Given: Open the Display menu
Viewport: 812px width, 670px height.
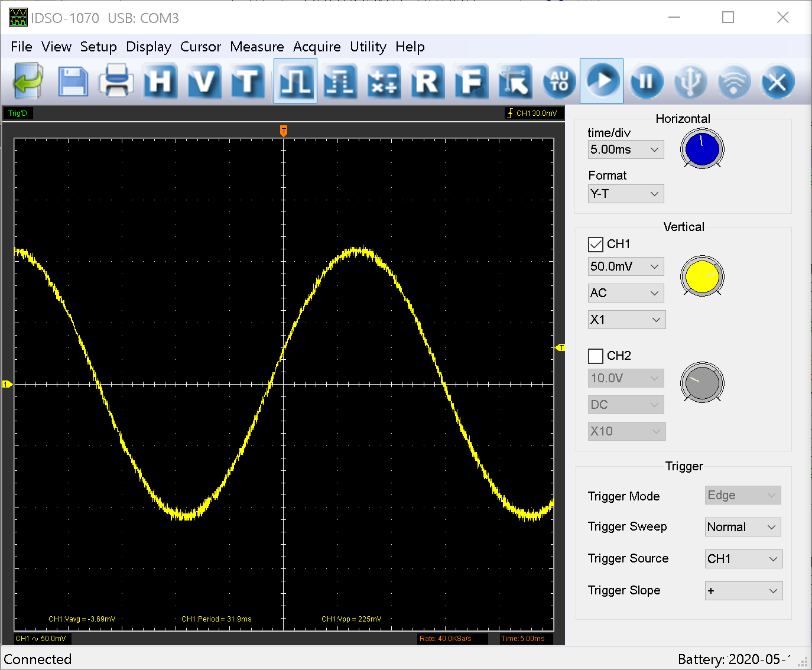Looking at the screenshot, I should tap(148, 47).
